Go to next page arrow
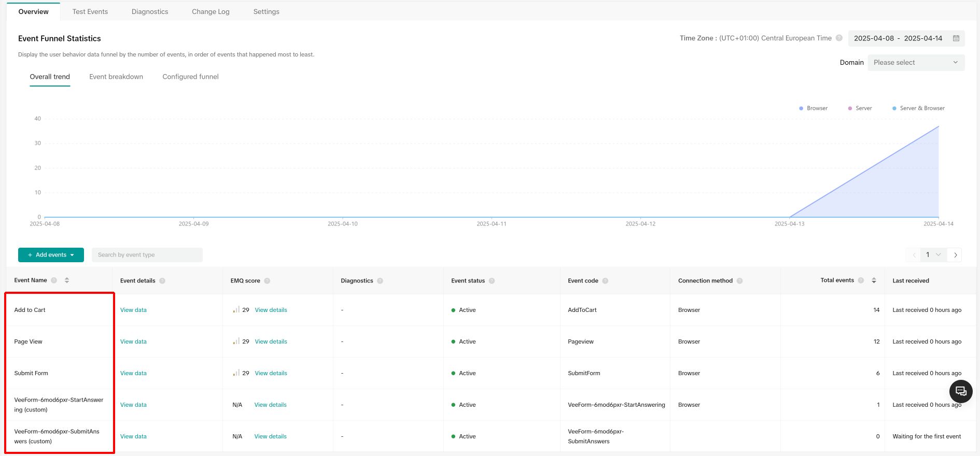This screenshot has height=456, width=980. click(x=955, y=255)
